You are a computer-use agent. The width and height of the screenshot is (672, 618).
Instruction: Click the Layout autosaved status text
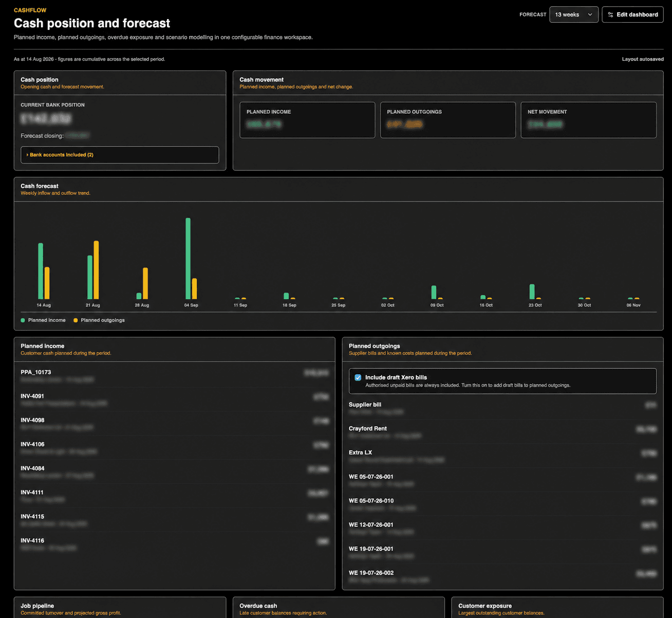[643, 59]
